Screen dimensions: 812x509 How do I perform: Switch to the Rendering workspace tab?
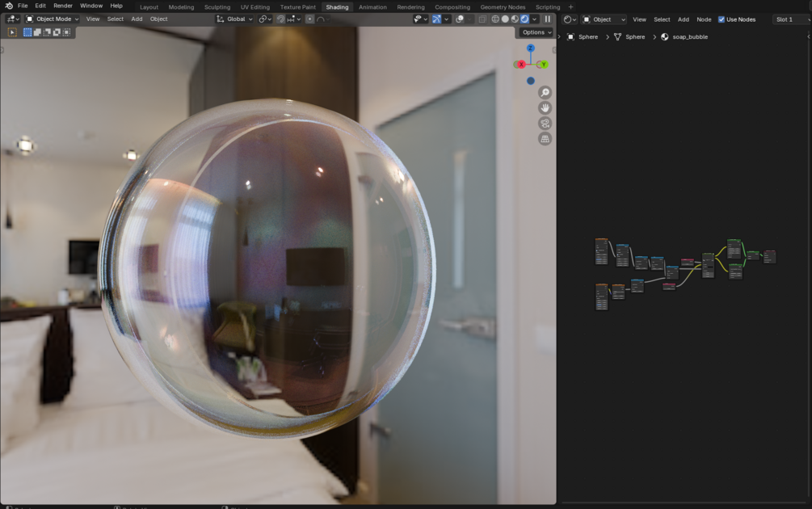pos(410,7)
